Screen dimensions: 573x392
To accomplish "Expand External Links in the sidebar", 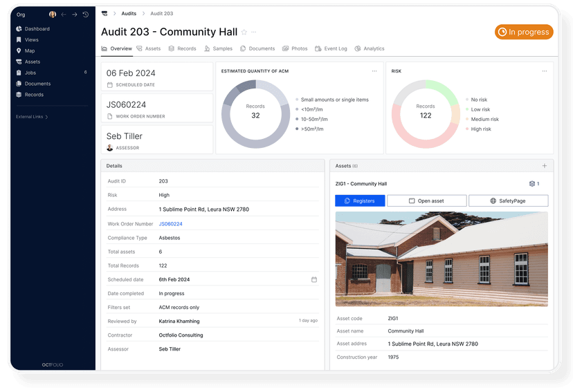I will click(32, 117).
